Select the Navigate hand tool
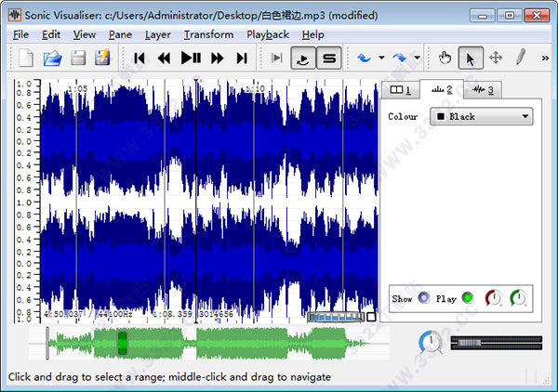This screenshot has height=392, width=558. (x=445, y=58)
